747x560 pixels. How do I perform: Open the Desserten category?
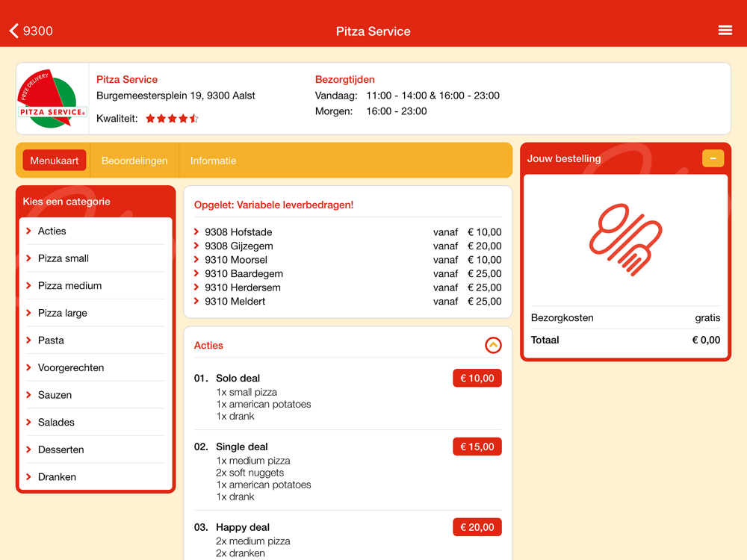[96, 449]
